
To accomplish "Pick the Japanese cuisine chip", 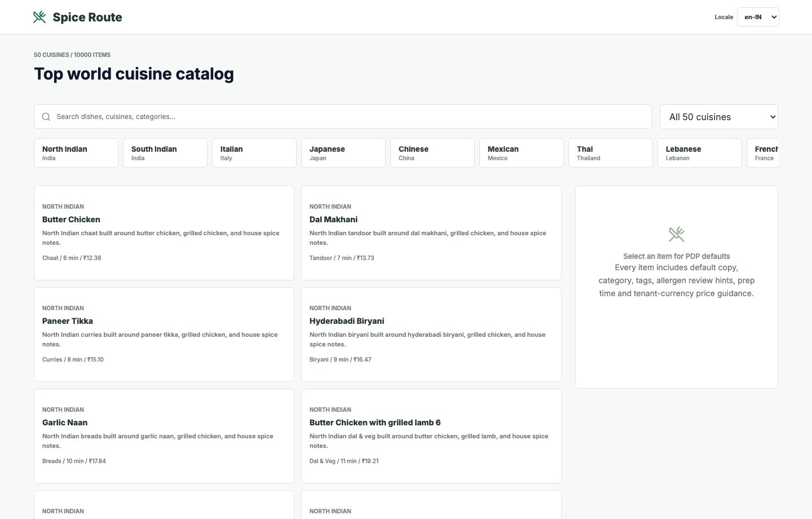I will click(x=343, y=153).
